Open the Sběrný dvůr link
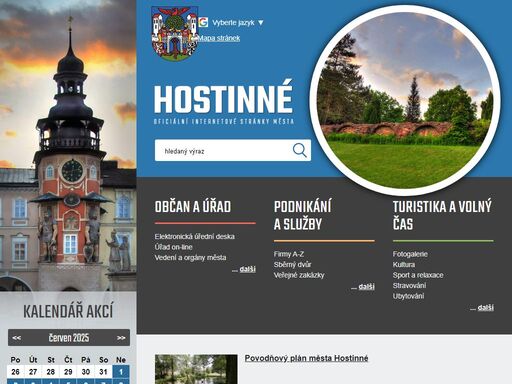512x384 pixels. click(292, 264)
